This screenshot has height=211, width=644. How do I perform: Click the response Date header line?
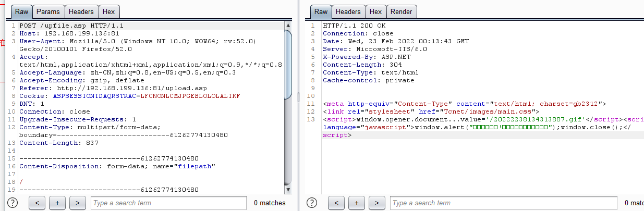click(396, 41)
